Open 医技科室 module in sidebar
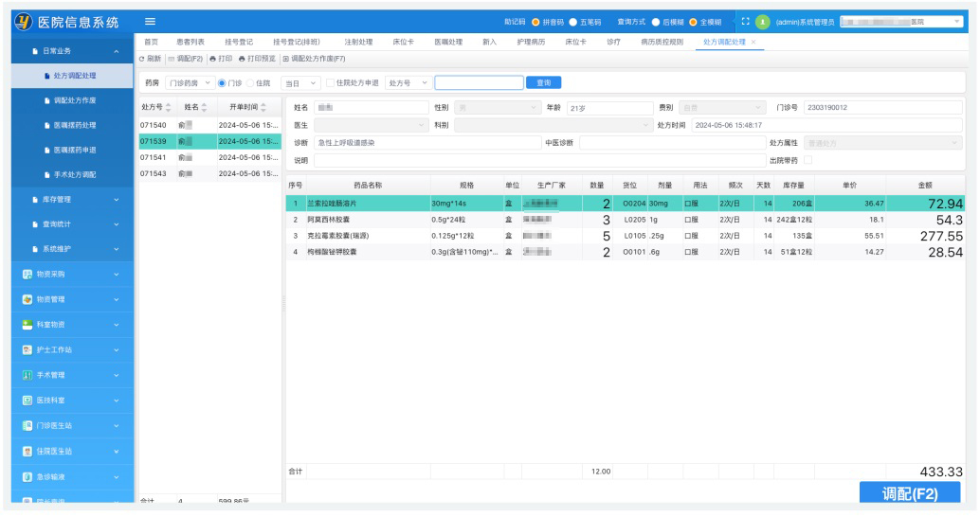Viewport: 980px width, 517px height. 72,401
